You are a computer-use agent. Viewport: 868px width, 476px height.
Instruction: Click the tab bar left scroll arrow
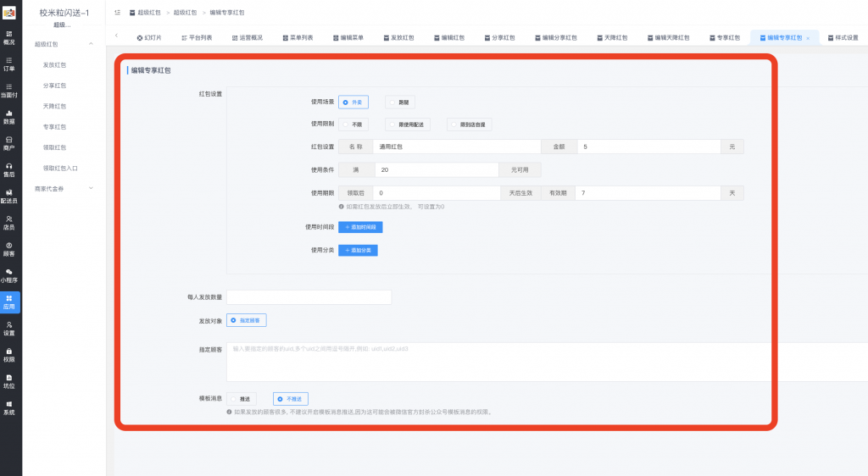coord(116,36)
